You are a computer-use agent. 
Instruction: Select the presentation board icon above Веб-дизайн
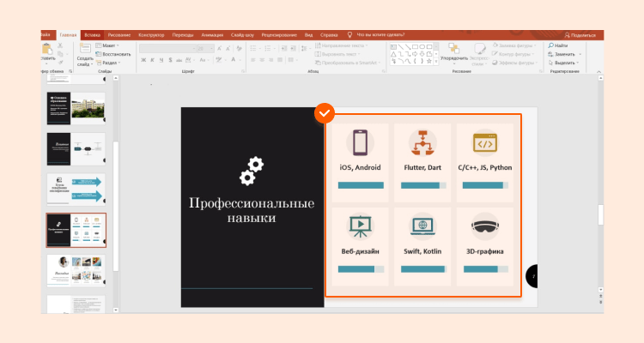coord(361,226)
